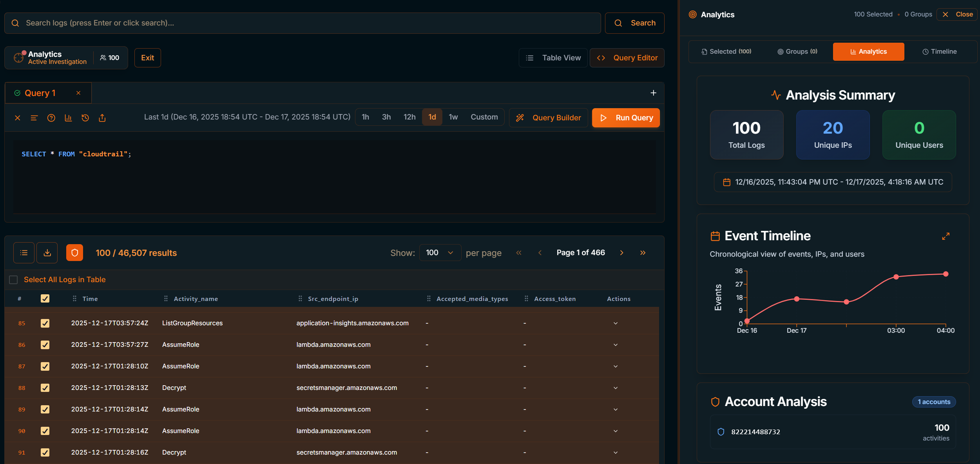The width and height of the screenshot is (980, 464).
Task: Uncheck row 85 checkbox
Action: click(x=45, y=323)
